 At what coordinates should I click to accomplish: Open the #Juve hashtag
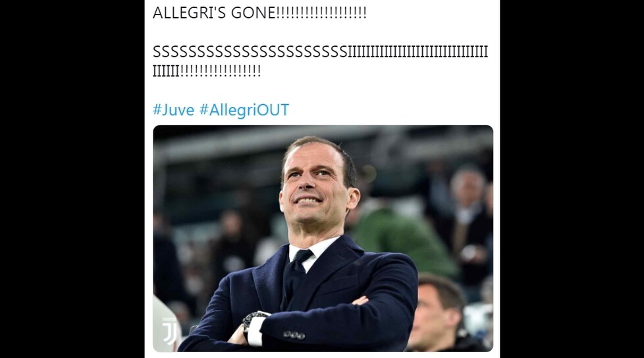[x=173, y=109]
